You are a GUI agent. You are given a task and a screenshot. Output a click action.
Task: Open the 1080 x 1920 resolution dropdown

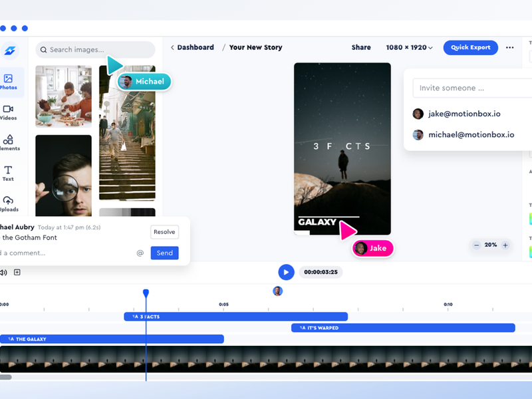406,47
